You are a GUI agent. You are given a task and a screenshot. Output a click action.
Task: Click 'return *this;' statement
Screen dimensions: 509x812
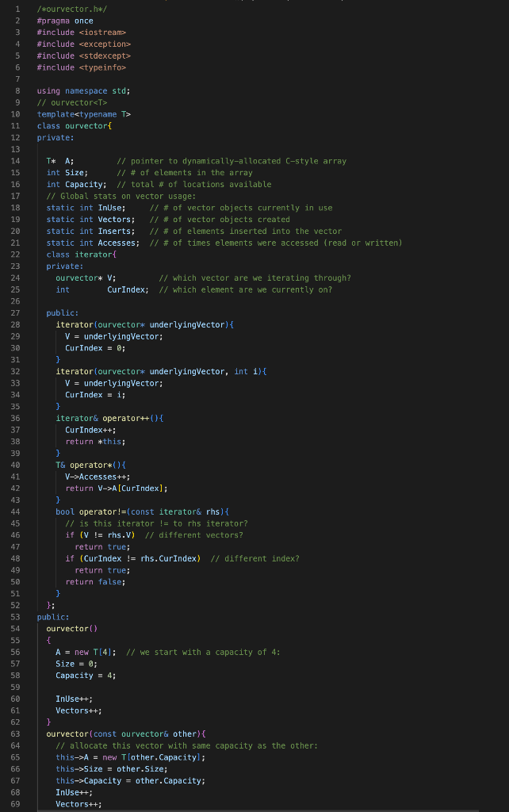coord(95,442)
